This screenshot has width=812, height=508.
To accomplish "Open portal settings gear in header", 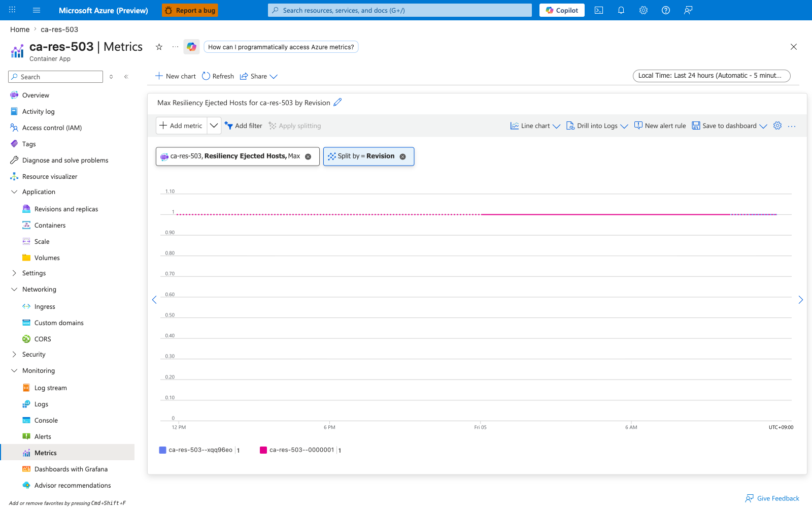I will pos(644,10).
